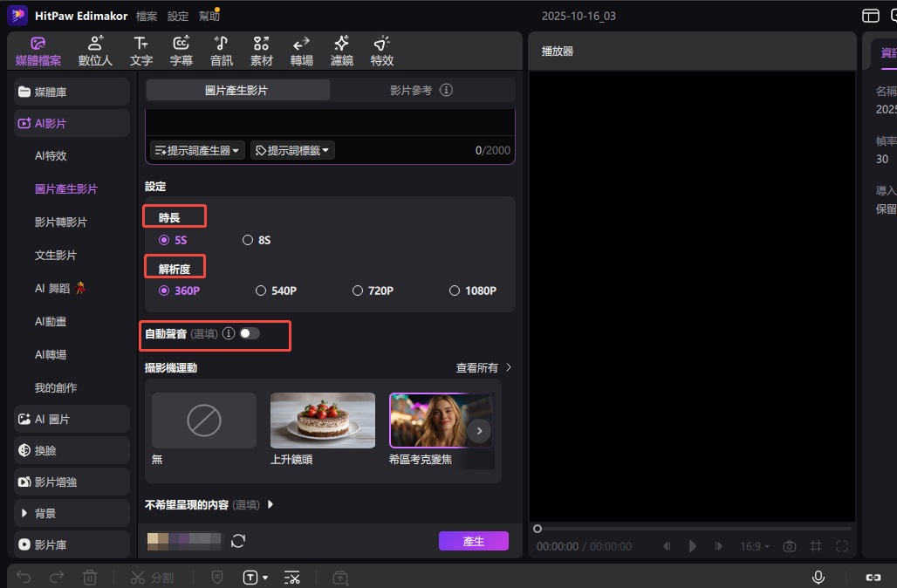The image size is (897, 588).
Task: Click the purple 產生 button
Action: click(x=473, y=542)
